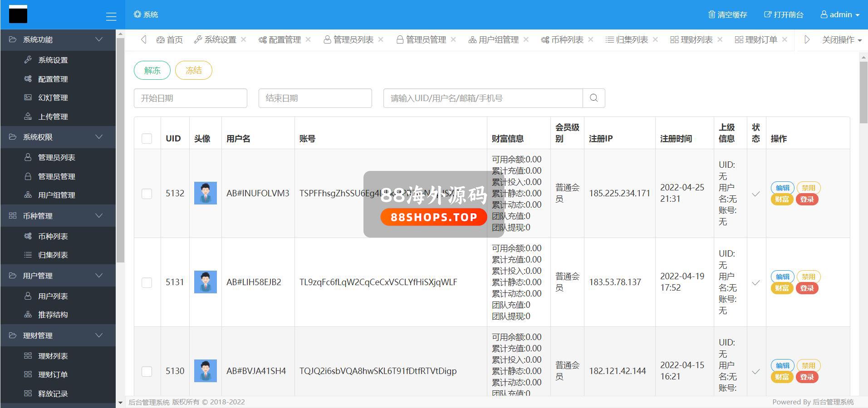
Task: Close the 系统设置 tab
Action: pos(244,39)
